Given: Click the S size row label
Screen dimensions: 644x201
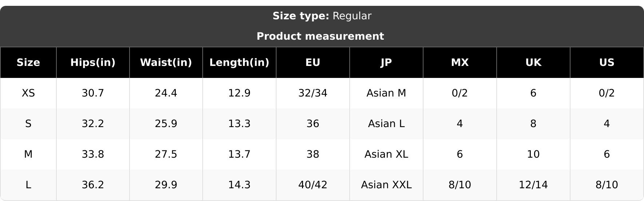Looking at the screenshot, I should pos(28,124).
